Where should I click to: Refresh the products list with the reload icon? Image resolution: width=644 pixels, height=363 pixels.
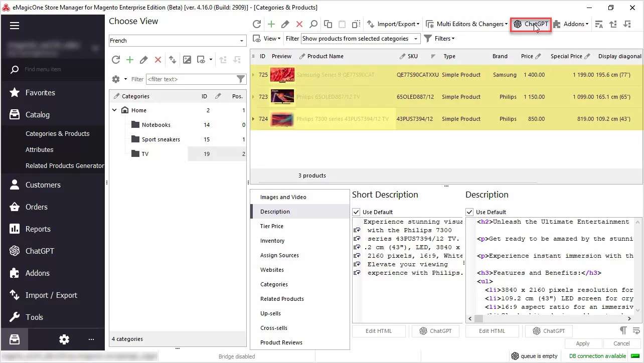[257, 24]
